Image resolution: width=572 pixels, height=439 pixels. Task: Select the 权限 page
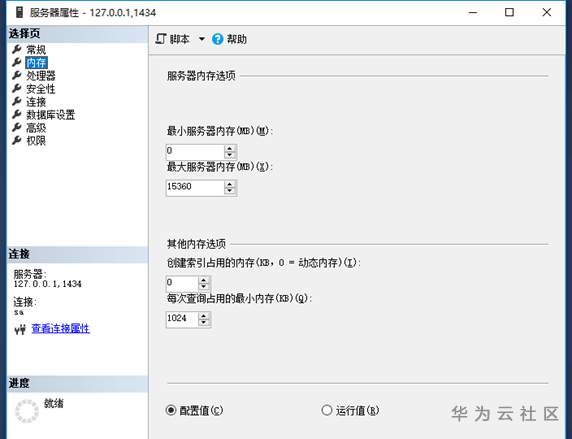(x=36, y=141)
